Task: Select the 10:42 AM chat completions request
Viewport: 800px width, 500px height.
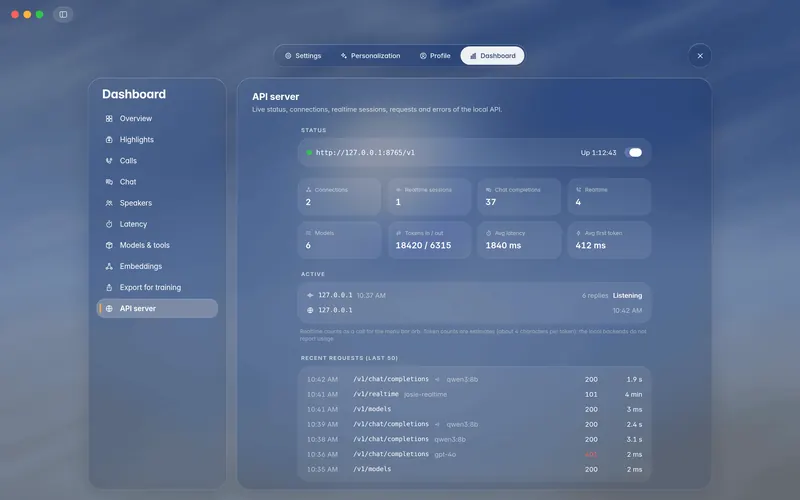Action: [474, 380]
